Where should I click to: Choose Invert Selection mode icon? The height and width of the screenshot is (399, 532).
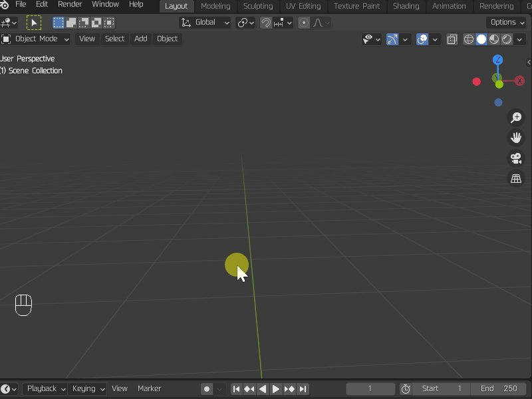tap(96, 23)
